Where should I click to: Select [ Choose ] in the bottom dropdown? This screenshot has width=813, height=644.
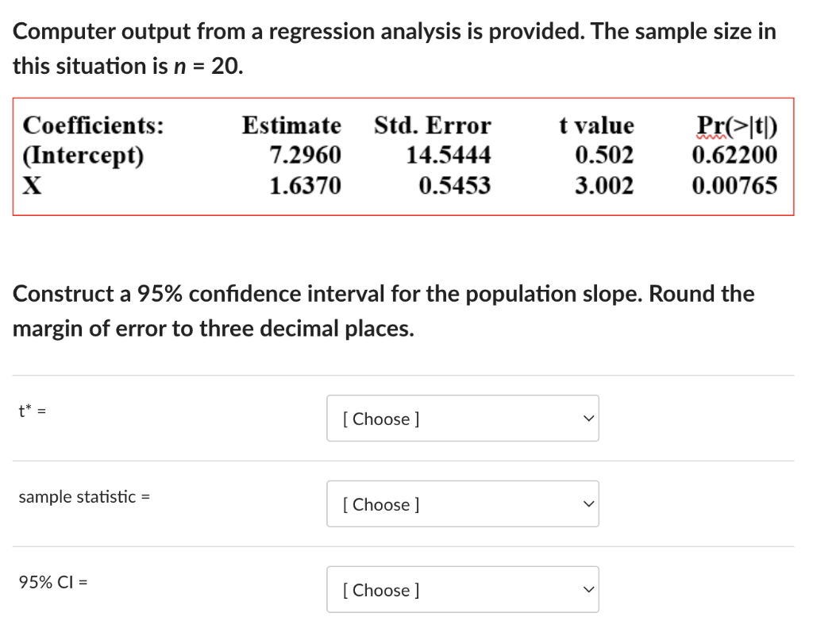pos(380,590)
